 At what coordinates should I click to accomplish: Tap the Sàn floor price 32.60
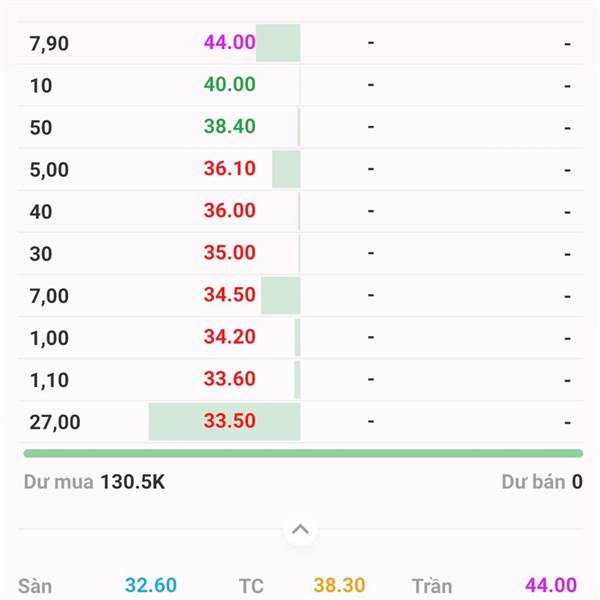click(x=151, y=585)
